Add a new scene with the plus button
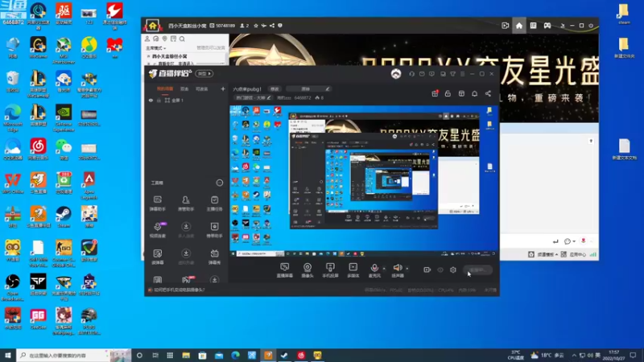 click(x=223, y=88)
